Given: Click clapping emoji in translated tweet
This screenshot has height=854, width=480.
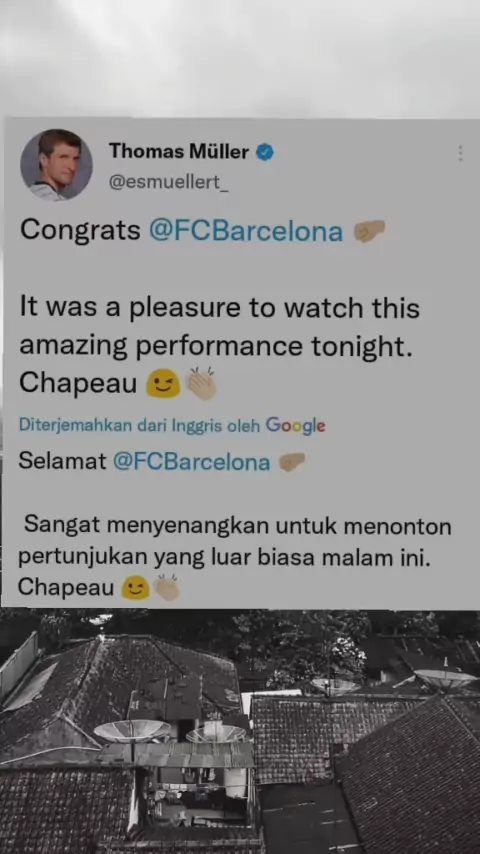Looking at the screenshot, I should (166, 587).
